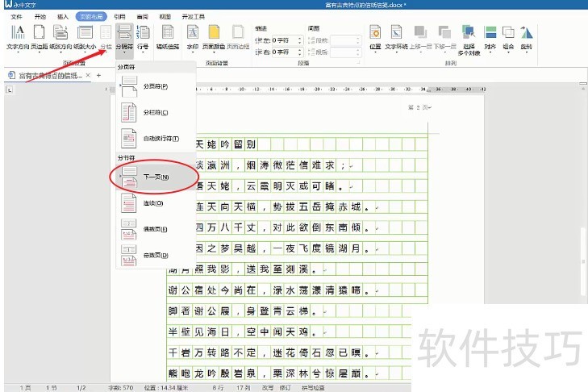Switch to the 开始 tab
The image size is (588, 392).
40,16
